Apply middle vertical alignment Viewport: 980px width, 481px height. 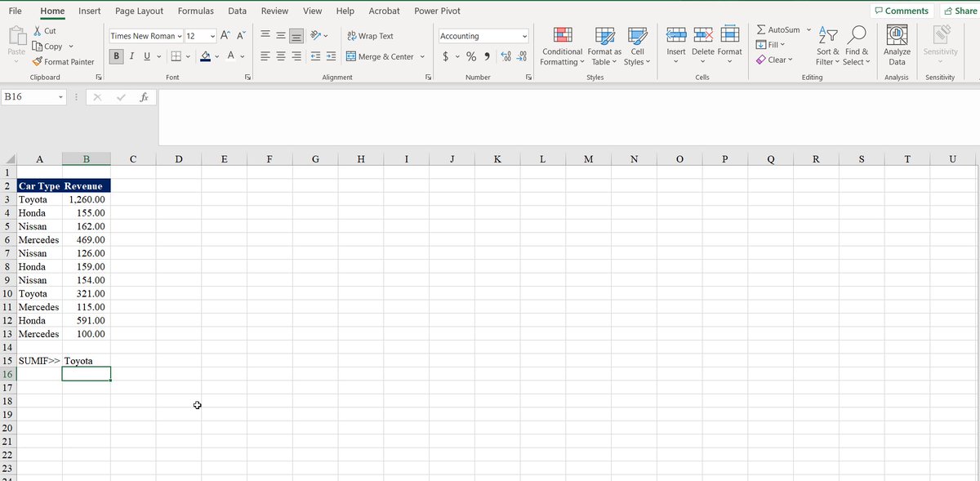[281, 36]
